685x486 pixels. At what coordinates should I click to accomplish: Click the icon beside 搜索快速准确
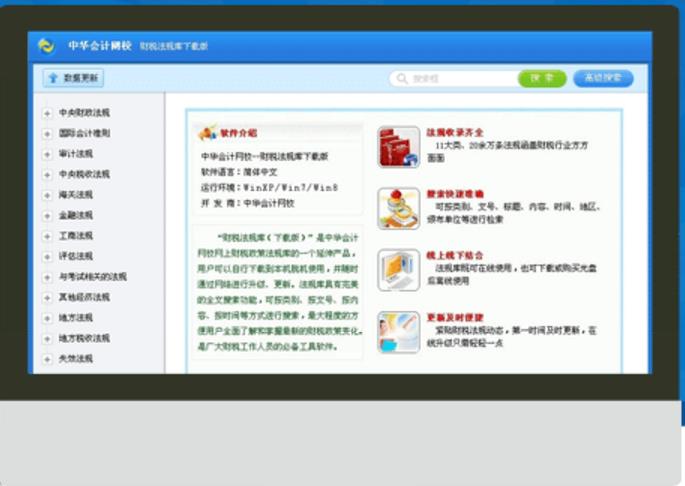point(398,208)
